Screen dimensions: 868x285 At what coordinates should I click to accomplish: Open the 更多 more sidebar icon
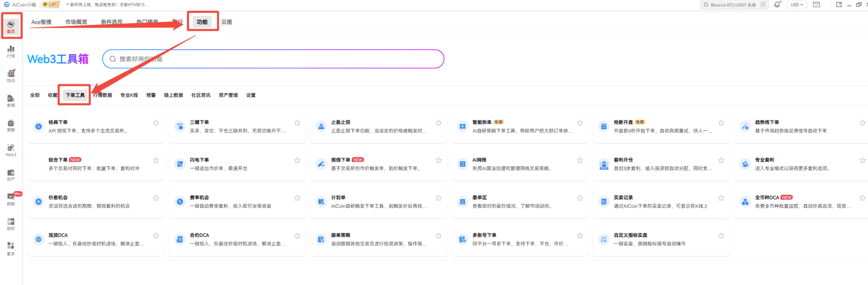11,249
